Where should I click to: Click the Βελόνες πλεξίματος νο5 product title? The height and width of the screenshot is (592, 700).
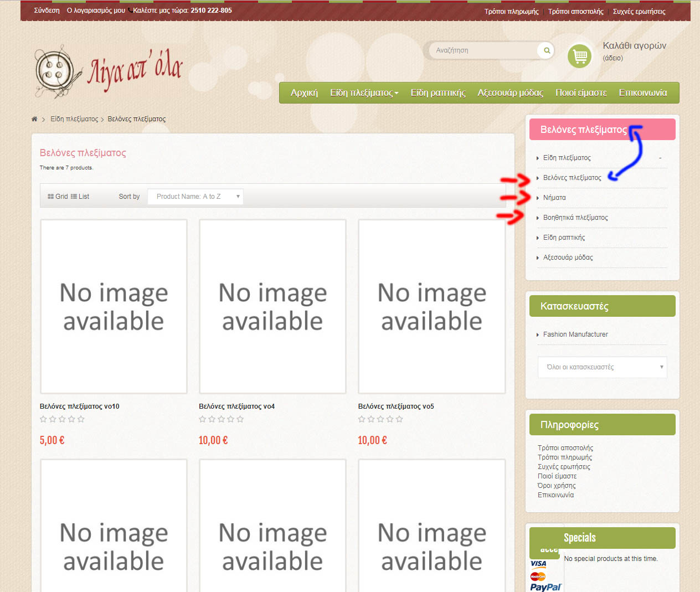[396, 406]
